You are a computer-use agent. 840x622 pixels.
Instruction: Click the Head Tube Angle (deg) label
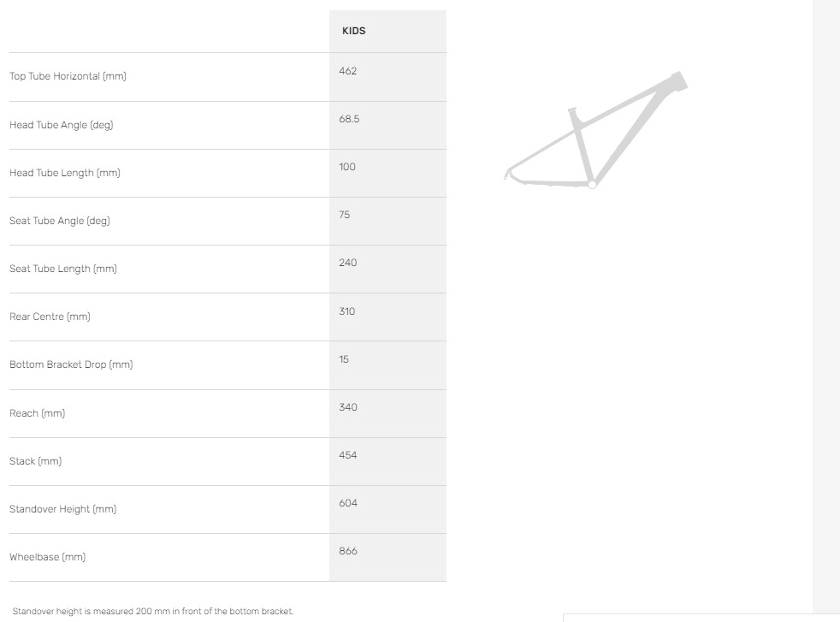pyautogui.click(x=61, y=125)
